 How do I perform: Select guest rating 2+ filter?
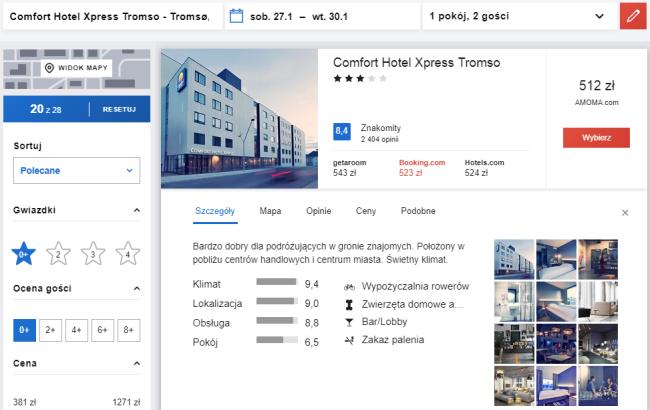tap(50, 329)
